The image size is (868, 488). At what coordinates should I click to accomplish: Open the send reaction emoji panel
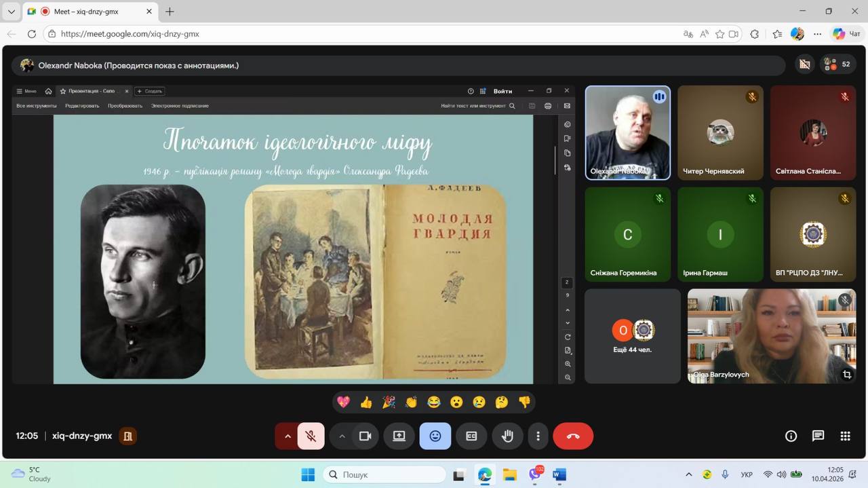pos(435,436)
